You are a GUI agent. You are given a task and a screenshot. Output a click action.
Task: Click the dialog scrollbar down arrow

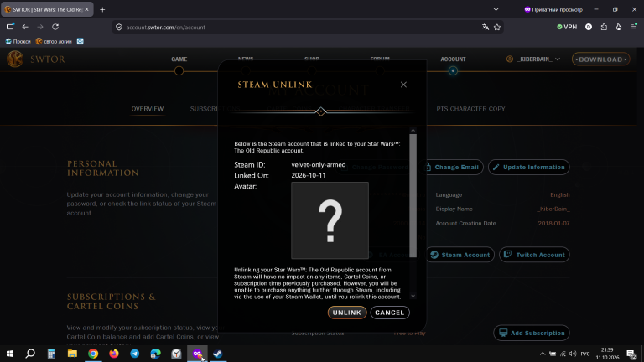pos(413,296)
